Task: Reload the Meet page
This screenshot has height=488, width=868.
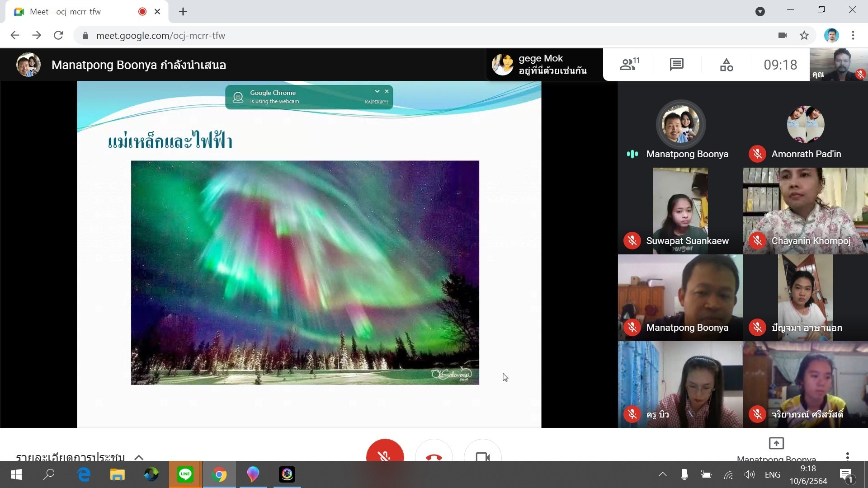Action: point(58,35)
